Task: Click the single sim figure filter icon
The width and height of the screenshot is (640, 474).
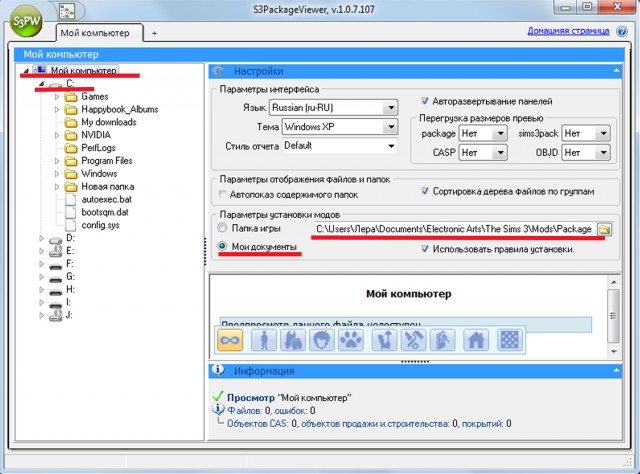Action: pyautogui.click(x=262, y=341)
